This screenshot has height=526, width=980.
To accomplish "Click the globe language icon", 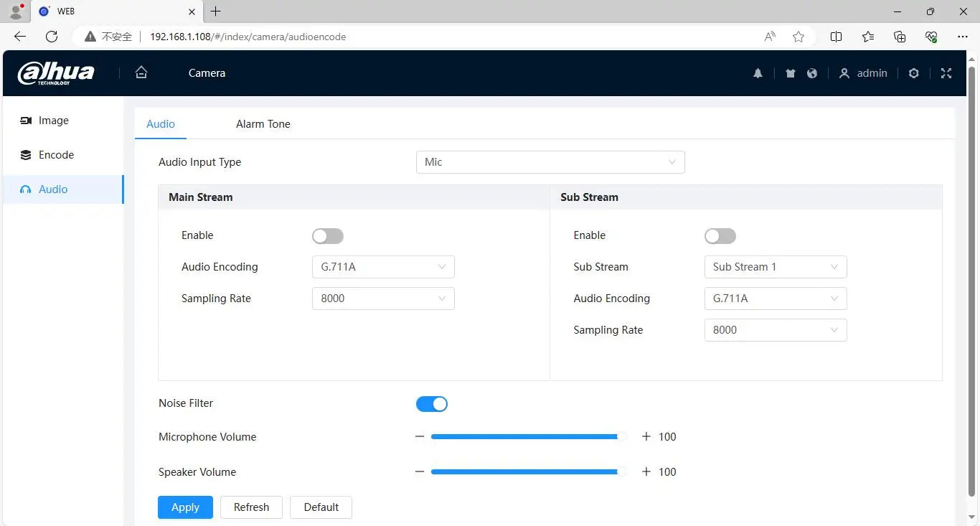I will tap(812, 73).
